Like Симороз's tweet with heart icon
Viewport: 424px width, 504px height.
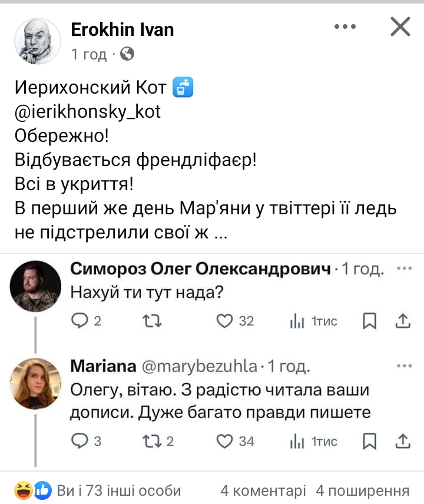pyautogui.click(x=224, y=320)
